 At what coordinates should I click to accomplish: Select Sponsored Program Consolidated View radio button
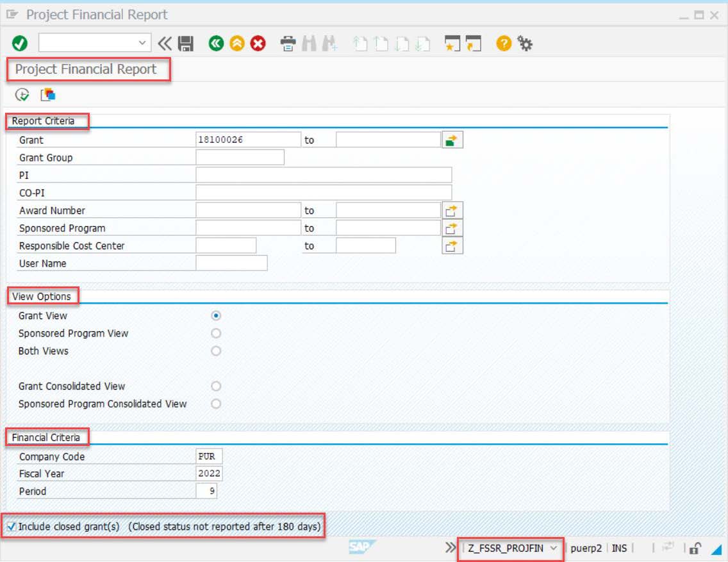pyautogui.click(x=216, y=404)
